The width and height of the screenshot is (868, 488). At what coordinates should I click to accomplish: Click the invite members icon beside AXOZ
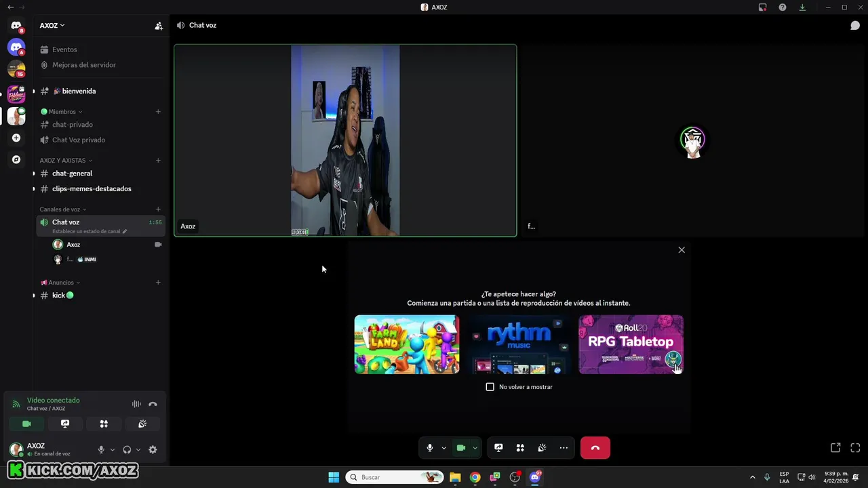pyautogui.click(x=158, y=26)
